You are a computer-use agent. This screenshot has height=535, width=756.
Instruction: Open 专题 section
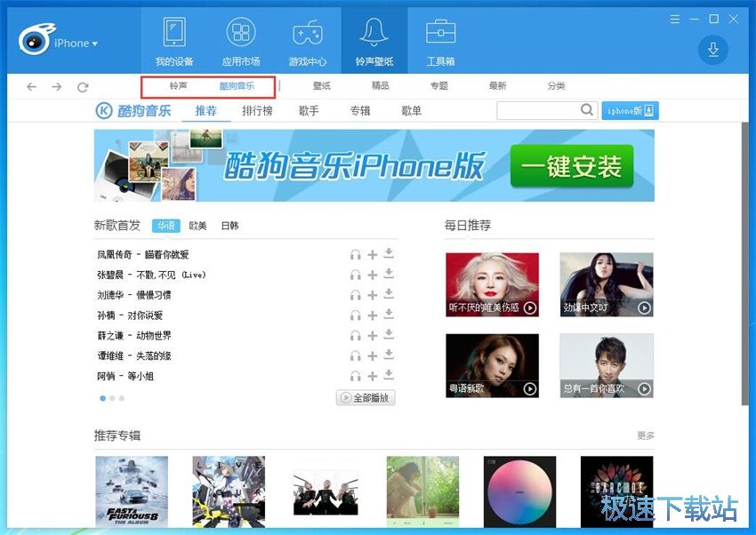click(x=438, y=85)
